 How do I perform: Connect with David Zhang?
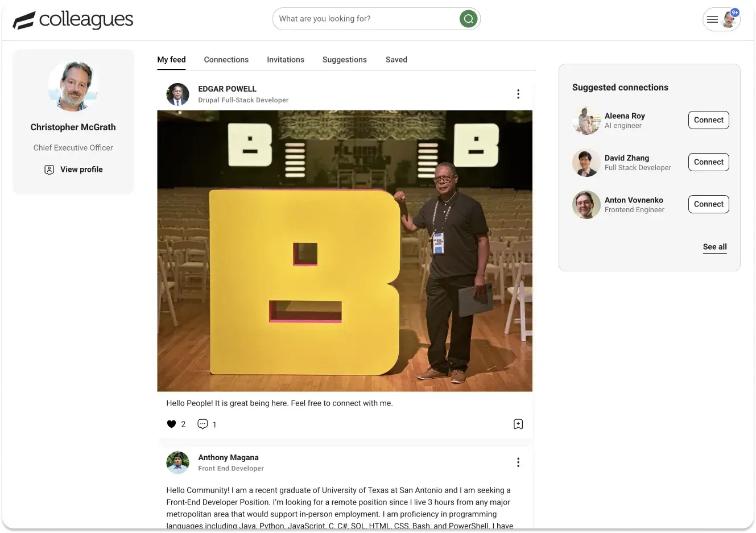pyautogui.click(x=708, y=162)
